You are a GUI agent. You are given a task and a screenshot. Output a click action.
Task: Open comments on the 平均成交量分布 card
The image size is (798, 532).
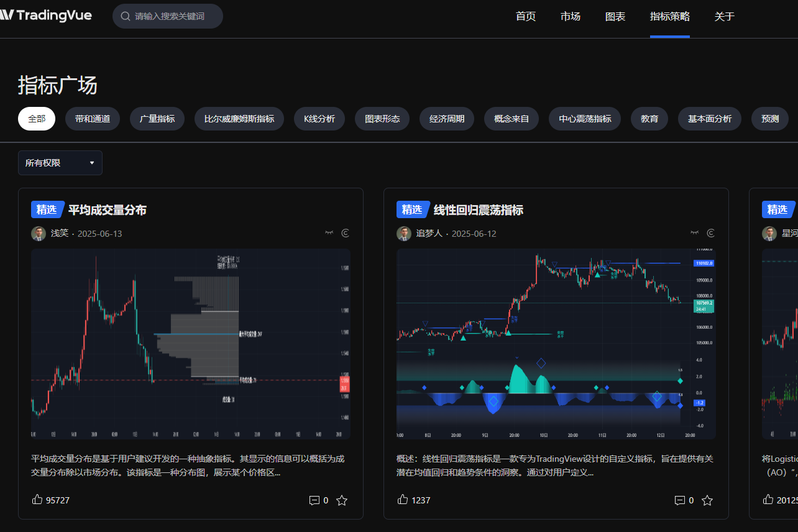pos(314,500)
